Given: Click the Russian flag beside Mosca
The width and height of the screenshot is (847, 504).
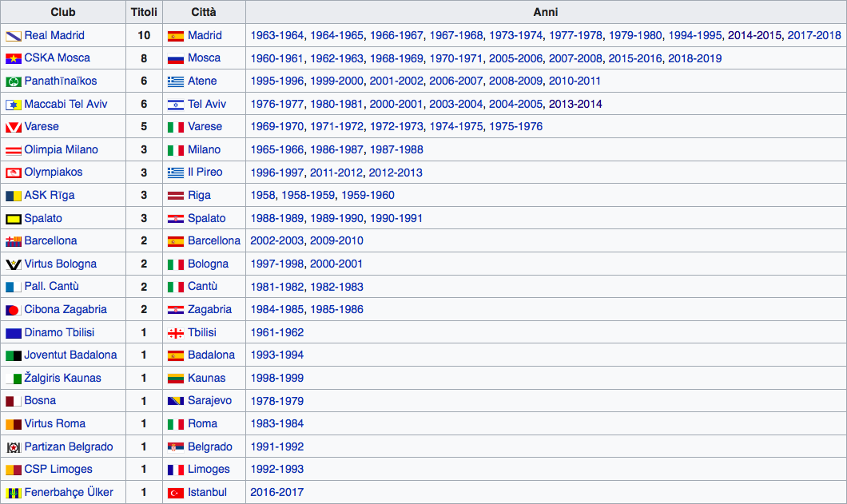Looking at the screenshot, I should [176, 59].
